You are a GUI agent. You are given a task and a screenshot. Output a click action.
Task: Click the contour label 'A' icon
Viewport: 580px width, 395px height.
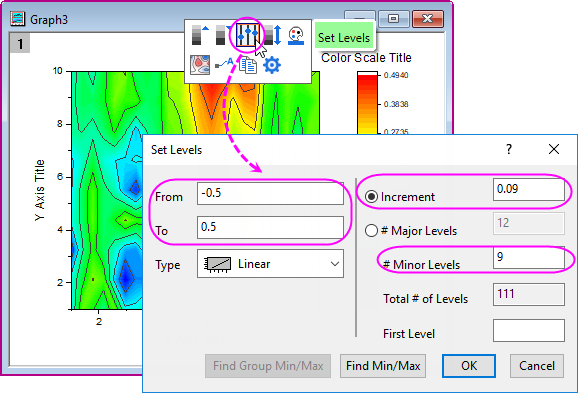tap(224, 64)
